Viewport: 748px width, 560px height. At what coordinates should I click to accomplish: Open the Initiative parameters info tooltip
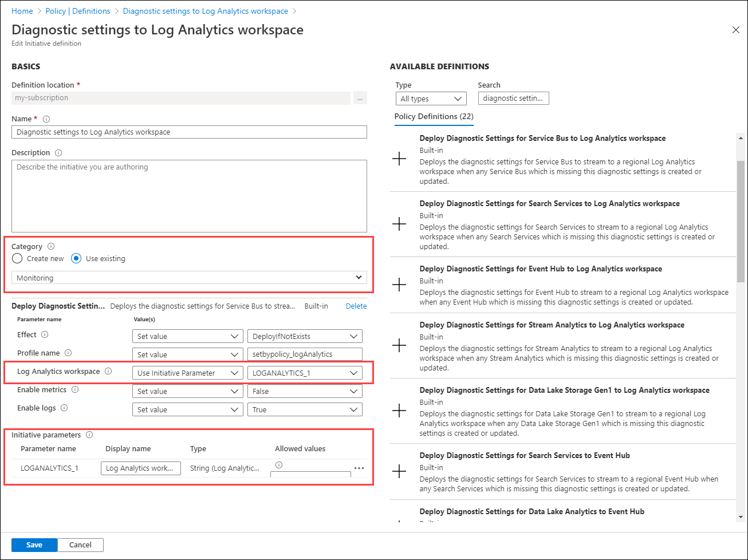click(89, 435)
